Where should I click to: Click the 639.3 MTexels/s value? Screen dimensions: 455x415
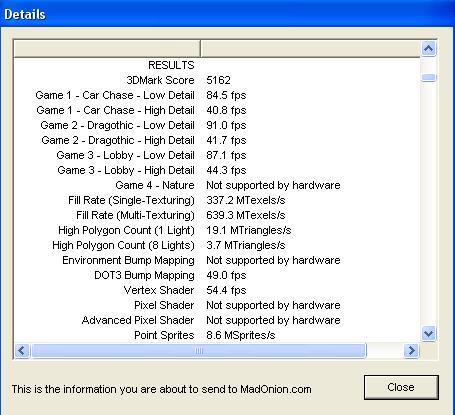246,215
